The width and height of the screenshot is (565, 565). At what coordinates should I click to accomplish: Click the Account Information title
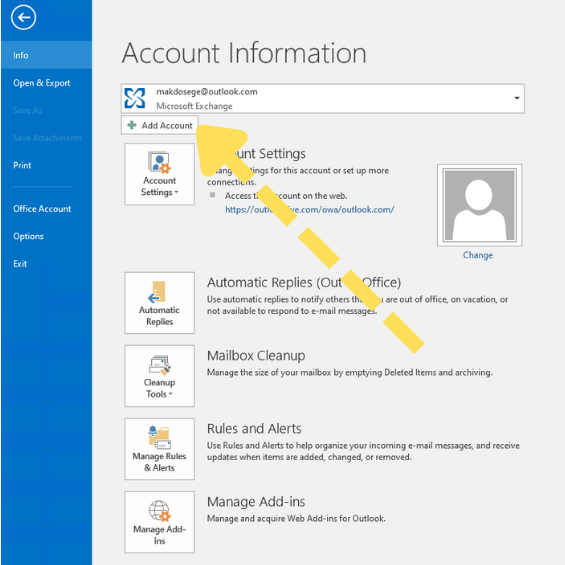244,53
